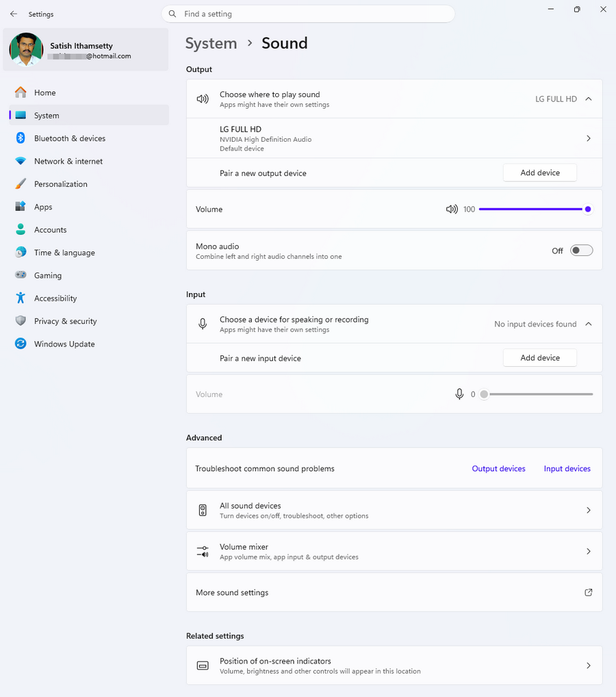Click the input volume slider track
The image size is (616, 697).
coord(535,394)
